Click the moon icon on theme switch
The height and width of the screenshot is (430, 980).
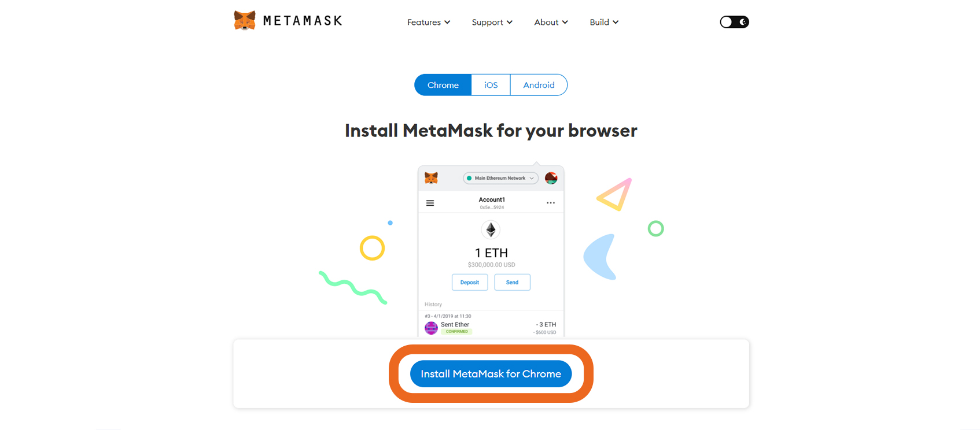pyautogui.click(x=743, y=22)
